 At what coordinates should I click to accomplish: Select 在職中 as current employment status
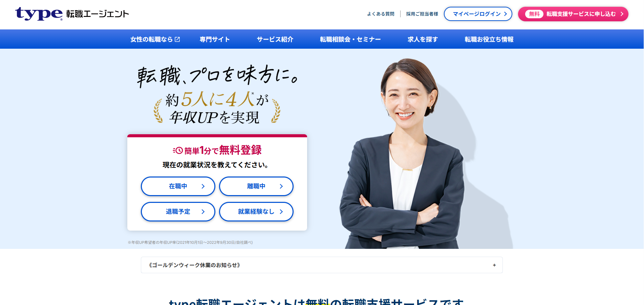[x=178, y=186]
